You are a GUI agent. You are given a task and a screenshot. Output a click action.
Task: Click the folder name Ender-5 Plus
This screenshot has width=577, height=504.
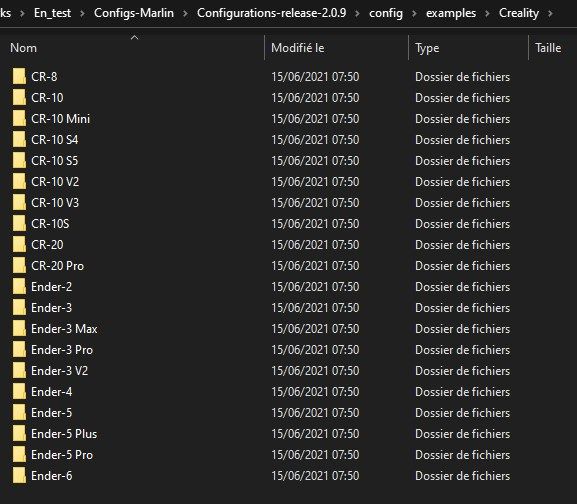click(64, 433)
